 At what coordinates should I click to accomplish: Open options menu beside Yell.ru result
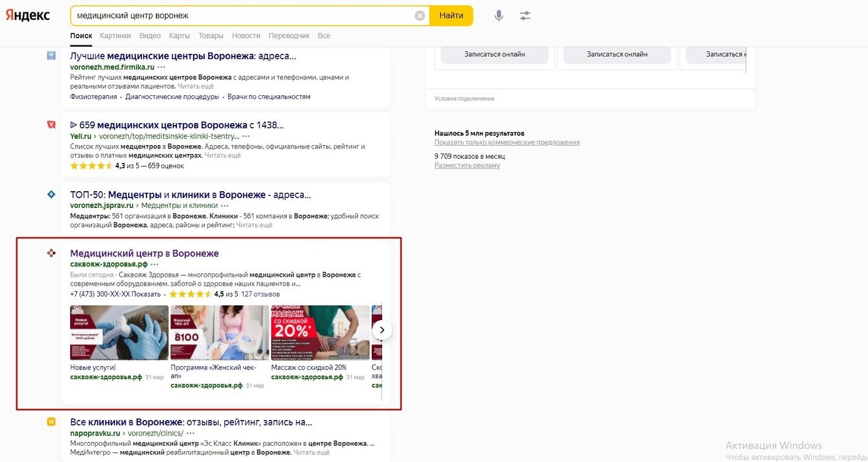[246, 137]
